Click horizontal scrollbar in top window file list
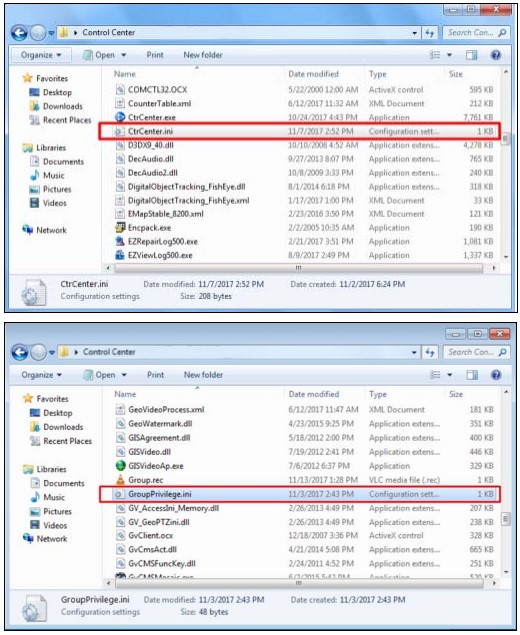The width and height of the screenshot is (520, 635). click(x=298, y=268)
